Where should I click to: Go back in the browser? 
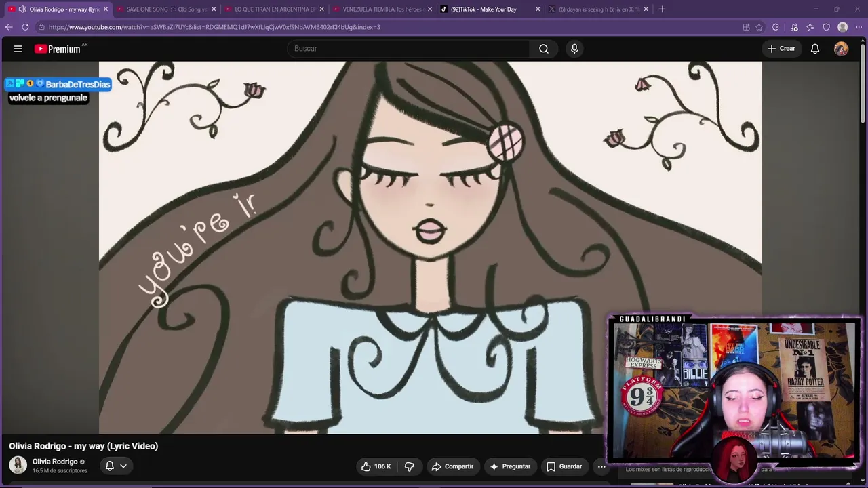(9, 27)
